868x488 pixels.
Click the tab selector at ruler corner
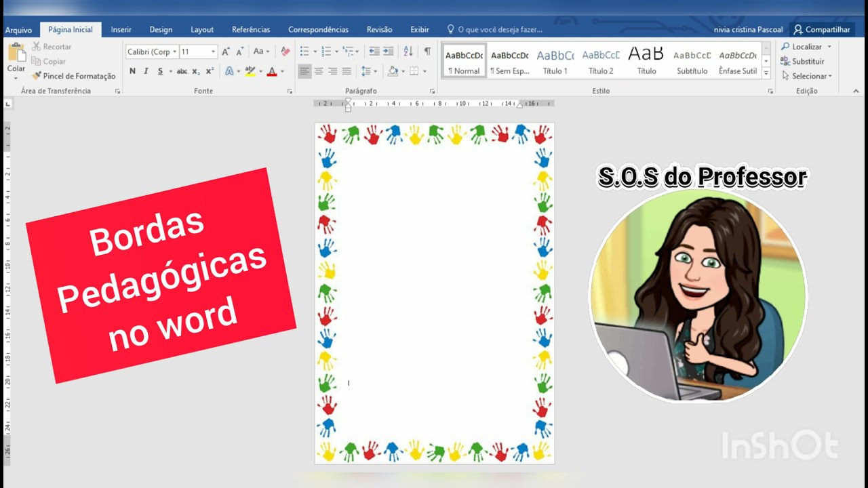pos(7,104)
